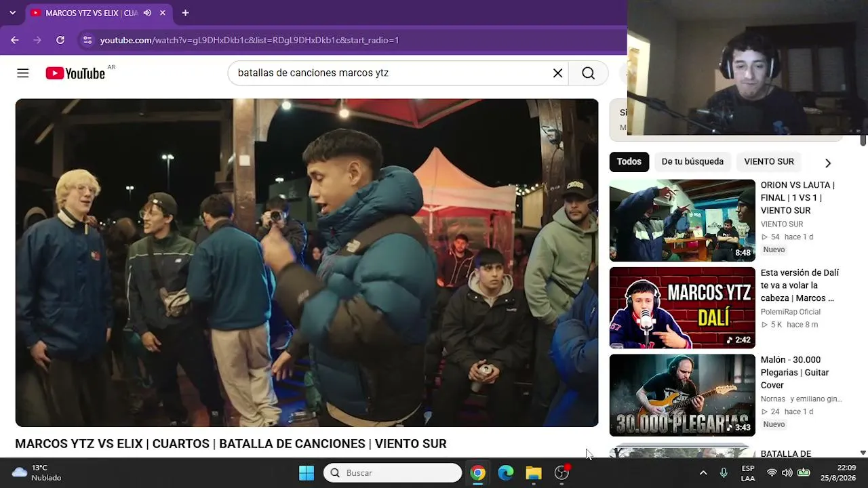Open File Explorer from the taskbar
The height and width of the screenshot is (488, 868).
(534, 473)
